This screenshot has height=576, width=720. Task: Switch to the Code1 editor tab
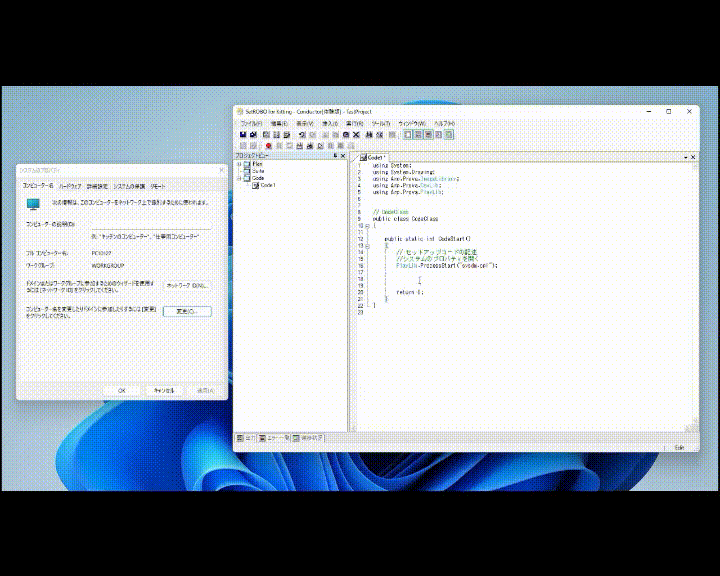tap(372, 157)
